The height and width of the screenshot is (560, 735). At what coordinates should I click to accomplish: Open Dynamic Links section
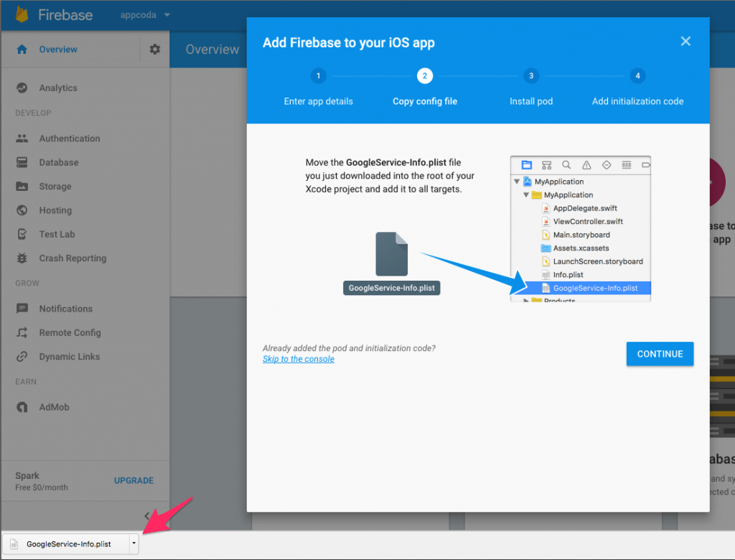(70, 356)
